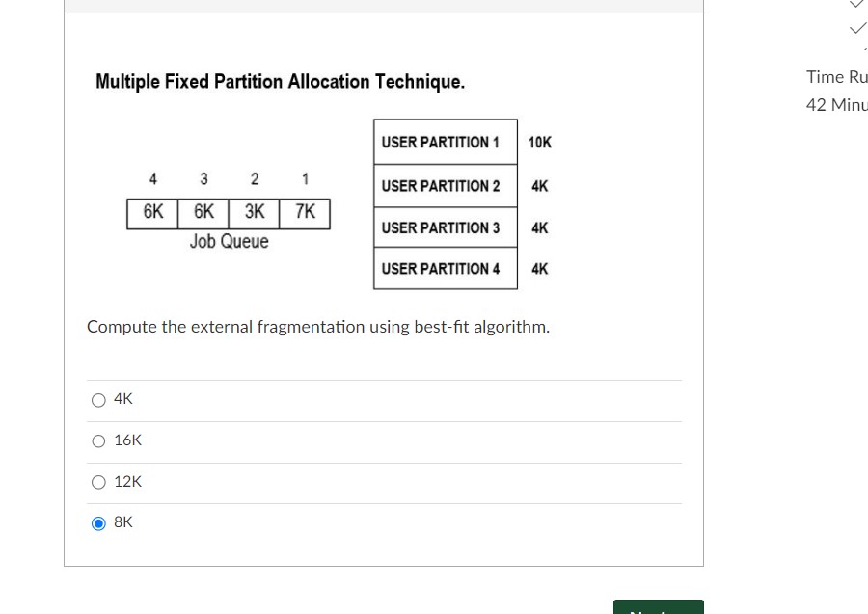The width and height of the screenshot is (868, 614).
Task: Click the 10K size label beside partition 1
Action: click(x=540, y=142)
